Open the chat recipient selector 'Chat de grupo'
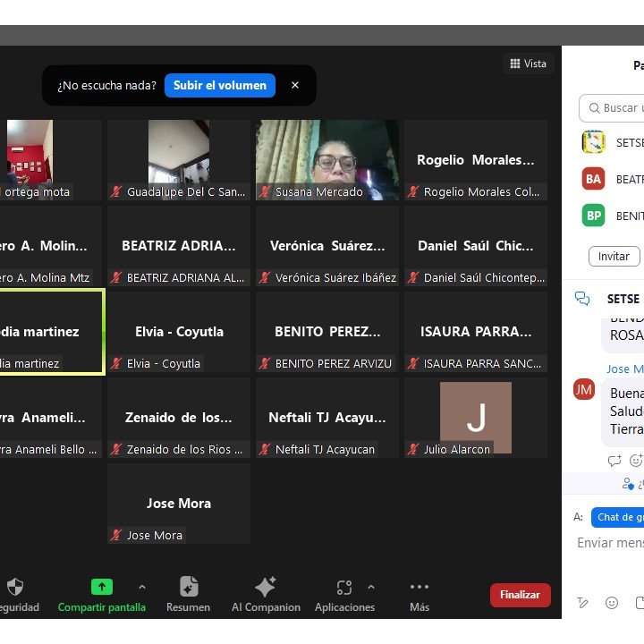This screenshot has height=644, width=644. pyautogui.click(x=618, y=517)
